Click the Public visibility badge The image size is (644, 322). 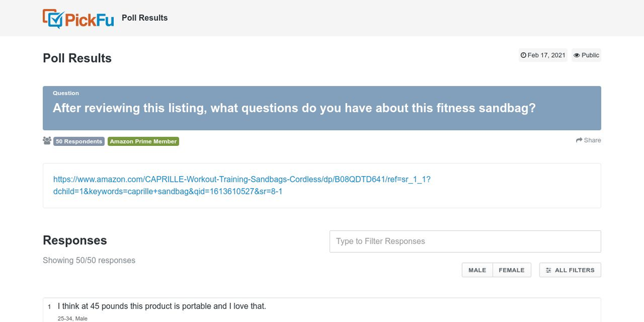point(586,55)
